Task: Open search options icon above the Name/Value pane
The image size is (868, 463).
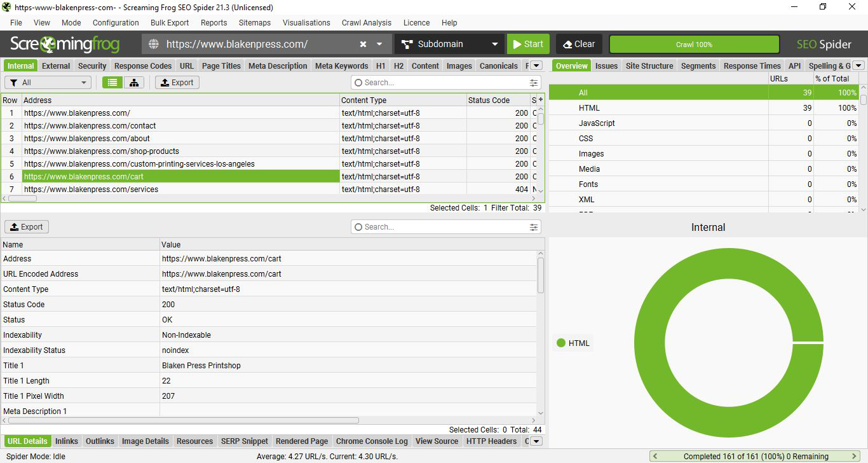Action: pyautogui.click(x=534, y=227)
